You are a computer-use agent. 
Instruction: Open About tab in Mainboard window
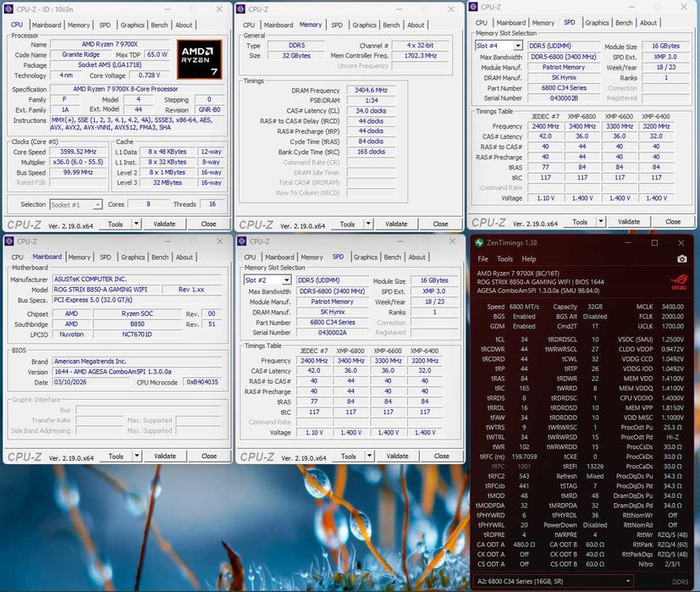185,257
